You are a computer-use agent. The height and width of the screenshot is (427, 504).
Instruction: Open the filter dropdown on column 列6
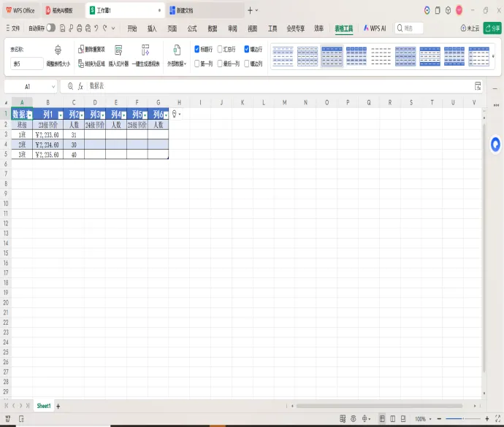pos(166,115)
